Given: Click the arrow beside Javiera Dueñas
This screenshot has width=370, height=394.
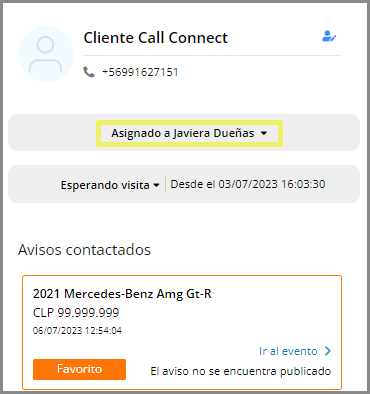Looking at the screenshot, I should (x=264, y=133).
